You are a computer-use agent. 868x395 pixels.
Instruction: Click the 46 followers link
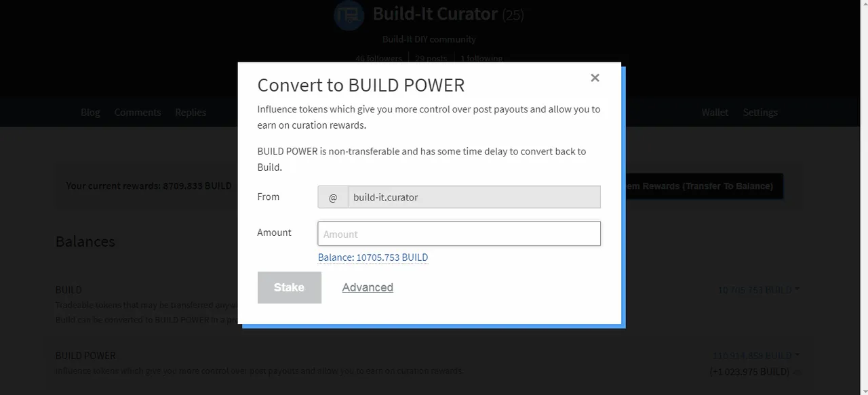[x=378, y=58]
